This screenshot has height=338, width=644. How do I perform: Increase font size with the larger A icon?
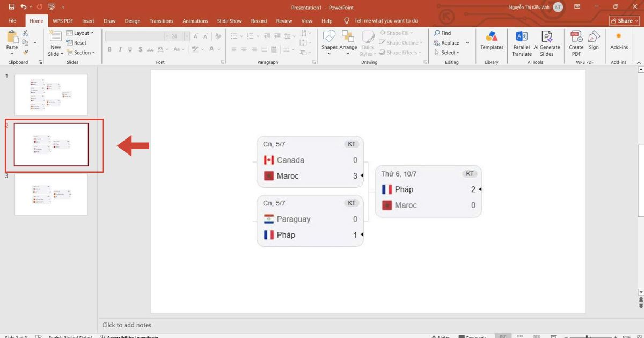point(196,36)
